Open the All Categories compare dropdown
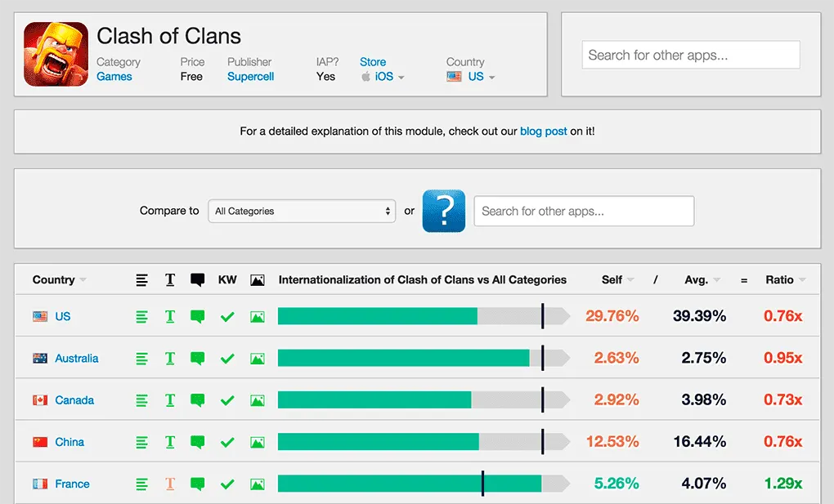 coord(302,211)
